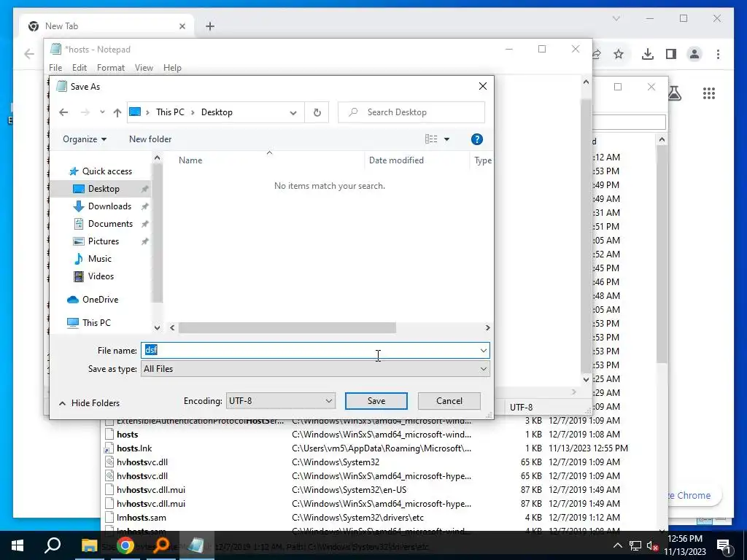Collapse with Hide Folders

[89, 402]
